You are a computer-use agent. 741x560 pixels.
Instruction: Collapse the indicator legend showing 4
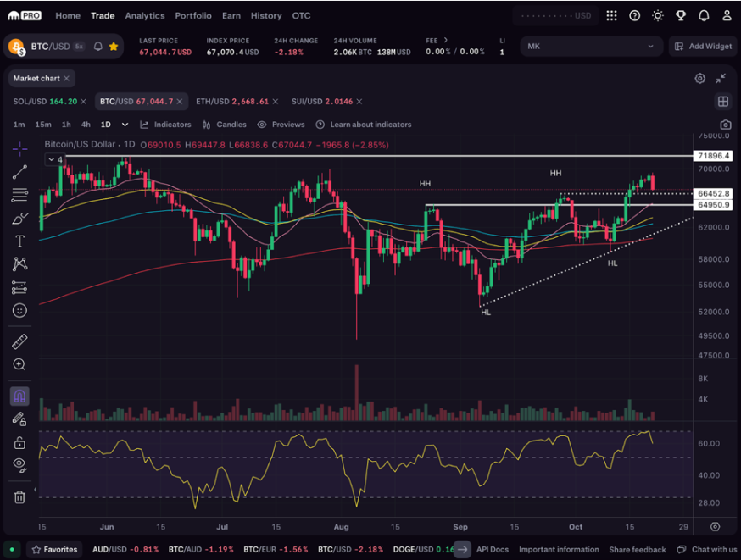pos(55,159)
